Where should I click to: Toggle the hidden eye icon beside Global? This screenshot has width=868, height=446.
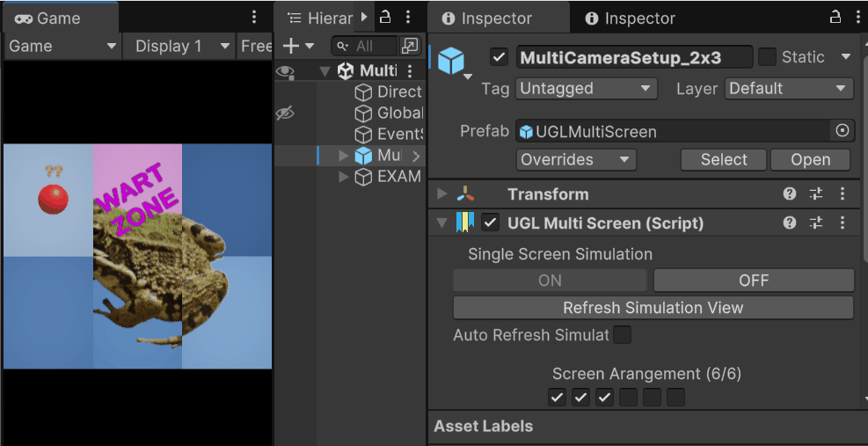click(x=284, y=113)
